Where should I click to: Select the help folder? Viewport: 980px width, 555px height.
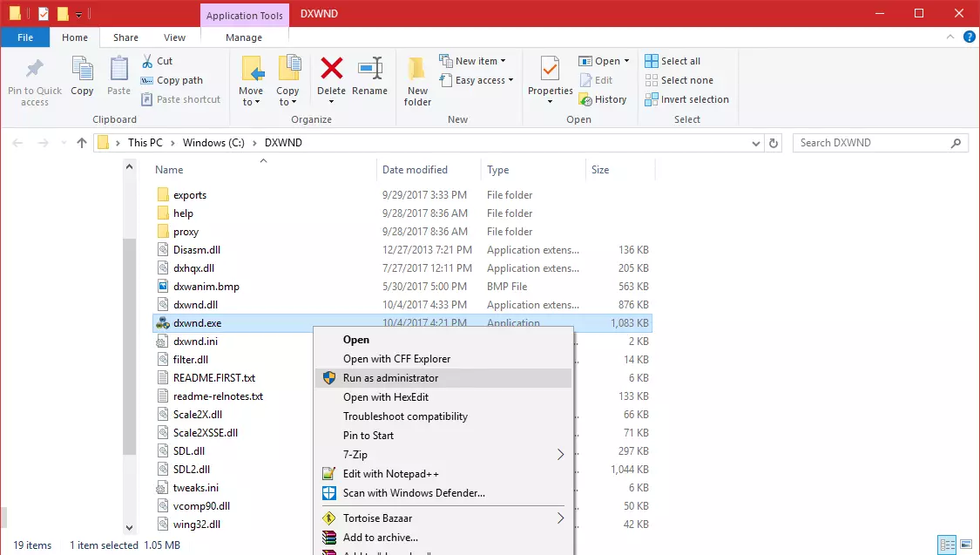(183, 213)
